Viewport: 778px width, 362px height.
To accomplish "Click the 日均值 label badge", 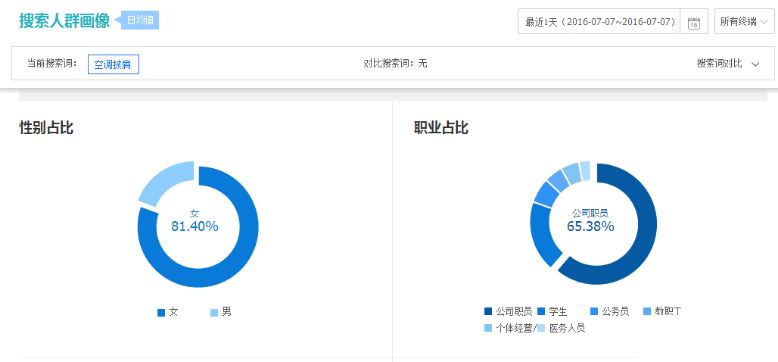I will tap(139, 20).
